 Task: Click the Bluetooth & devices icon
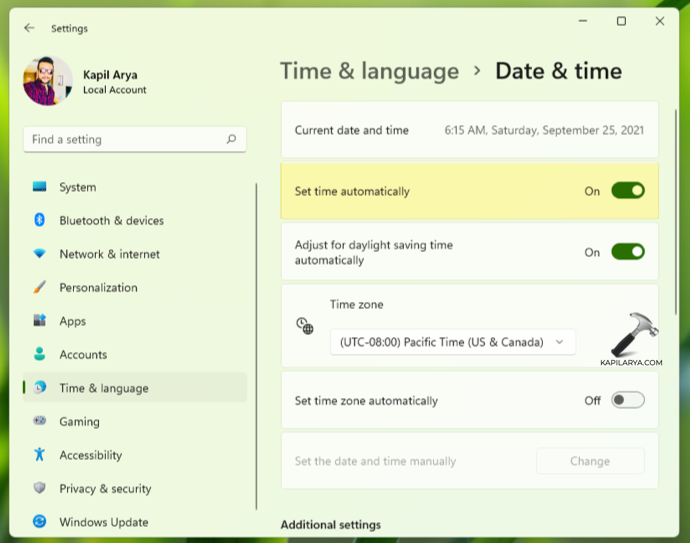[40, 220]
